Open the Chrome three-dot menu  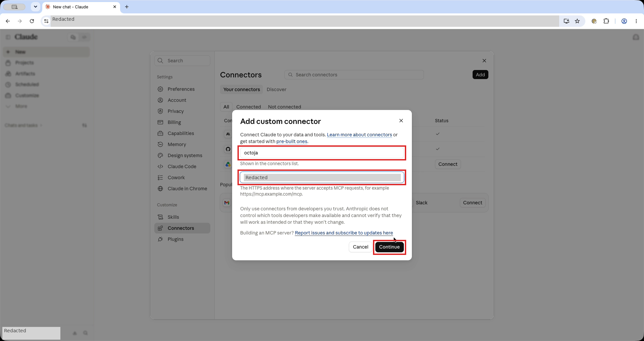coord(636,21)
